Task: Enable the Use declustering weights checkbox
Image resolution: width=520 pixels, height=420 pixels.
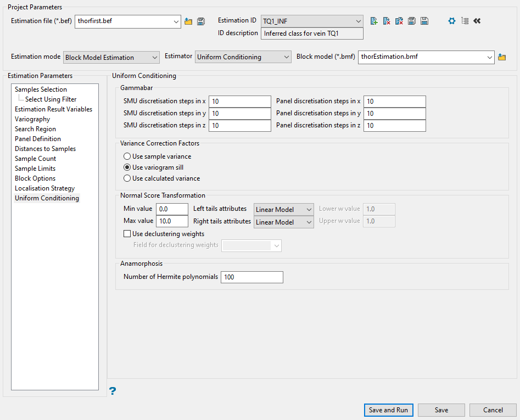Action: [127, 234]
